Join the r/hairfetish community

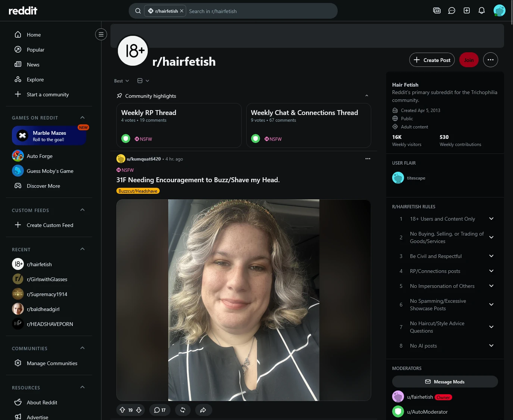pyautogui.click(x=469, y=60)
